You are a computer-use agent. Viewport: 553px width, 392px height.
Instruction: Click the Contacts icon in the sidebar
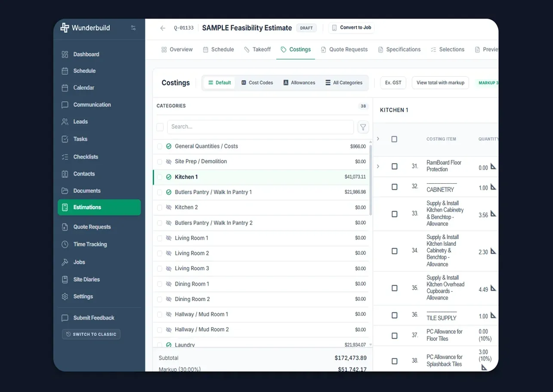[x=65, y=174]
